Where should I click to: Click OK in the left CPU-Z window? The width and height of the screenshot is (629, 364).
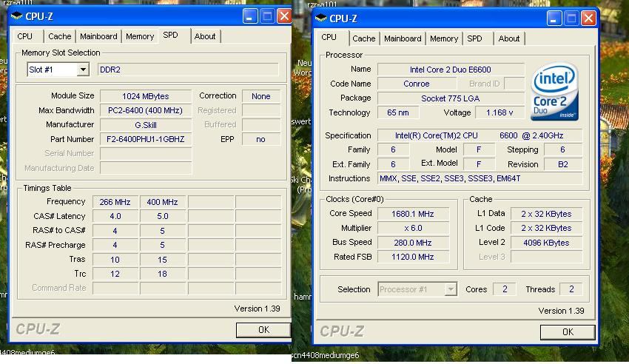pos(263,330)
